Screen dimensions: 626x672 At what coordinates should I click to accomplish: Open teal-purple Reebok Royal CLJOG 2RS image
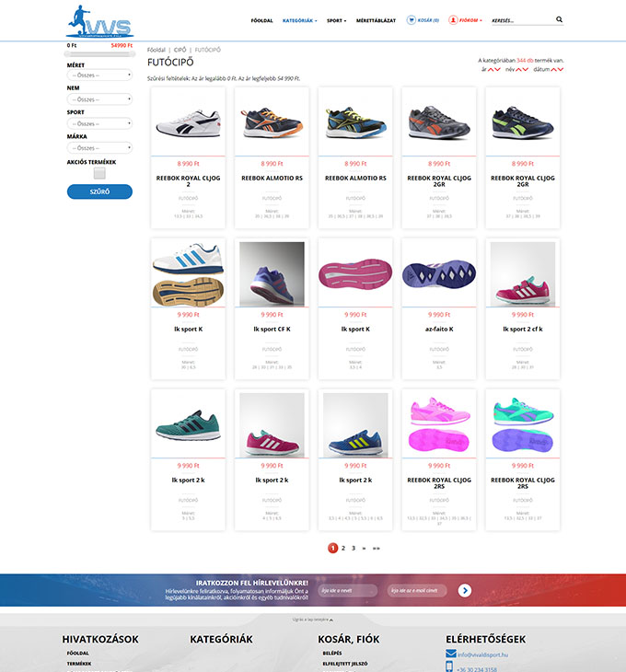[x=522, y=424]
